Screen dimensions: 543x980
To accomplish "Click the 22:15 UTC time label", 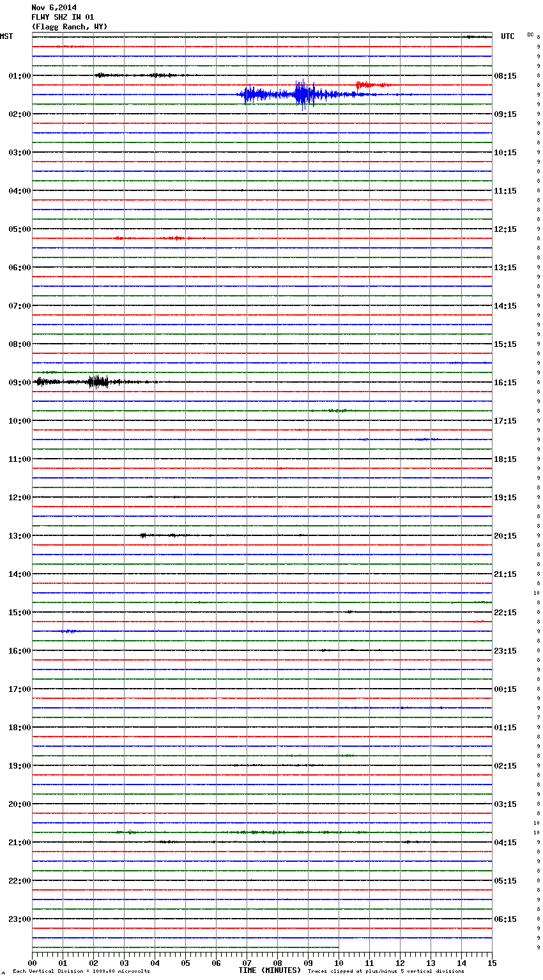I will coord(505,613).
